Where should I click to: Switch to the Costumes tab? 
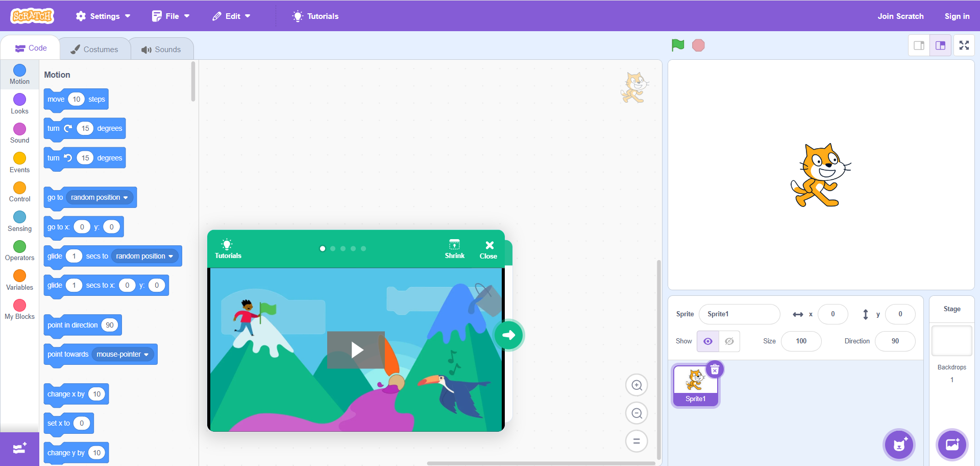coord(95,49)
